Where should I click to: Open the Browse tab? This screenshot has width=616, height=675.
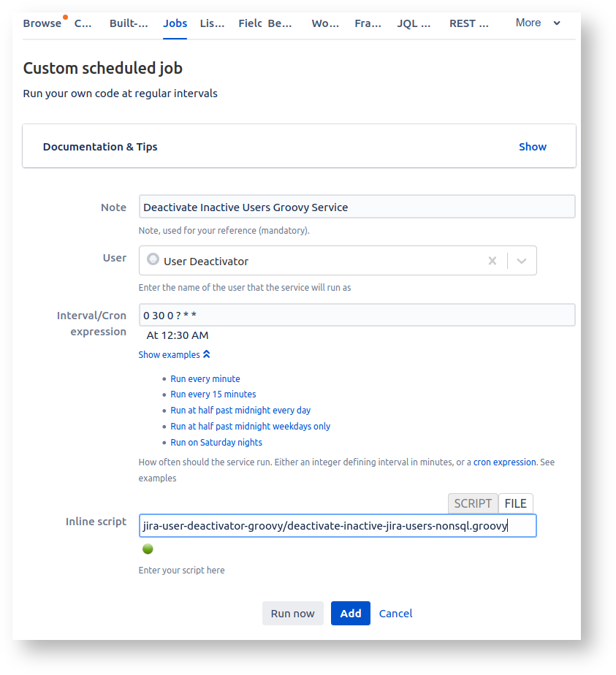42,23
